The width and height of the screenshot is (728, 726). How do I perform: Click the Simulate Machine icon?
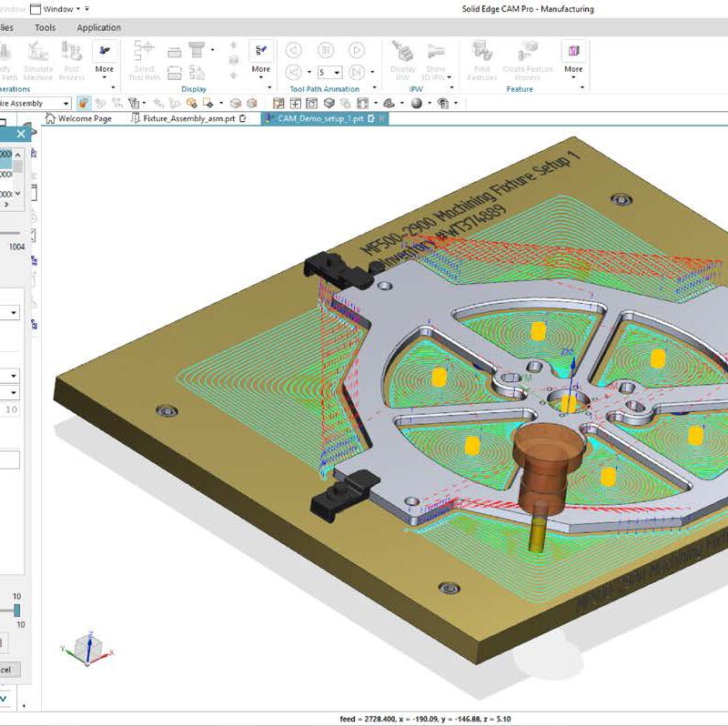pos(38,52)
